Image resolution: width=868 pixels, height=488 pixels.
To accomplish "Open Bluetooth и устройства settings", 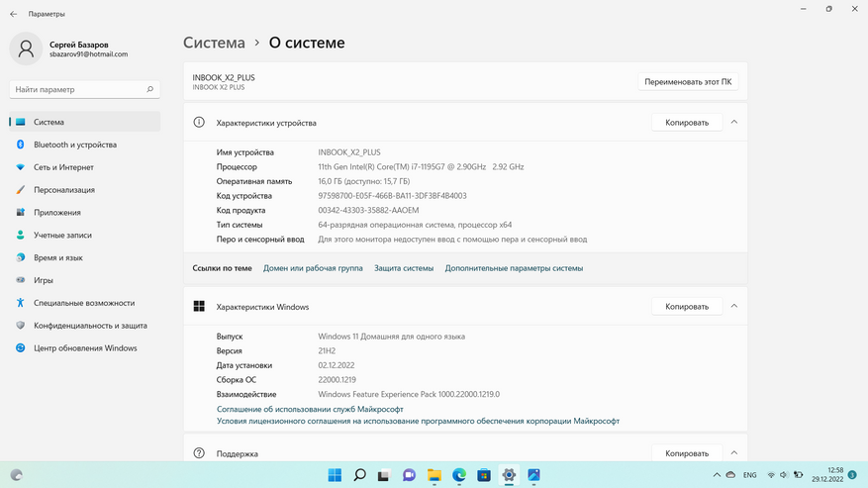I will pos(85,145).
